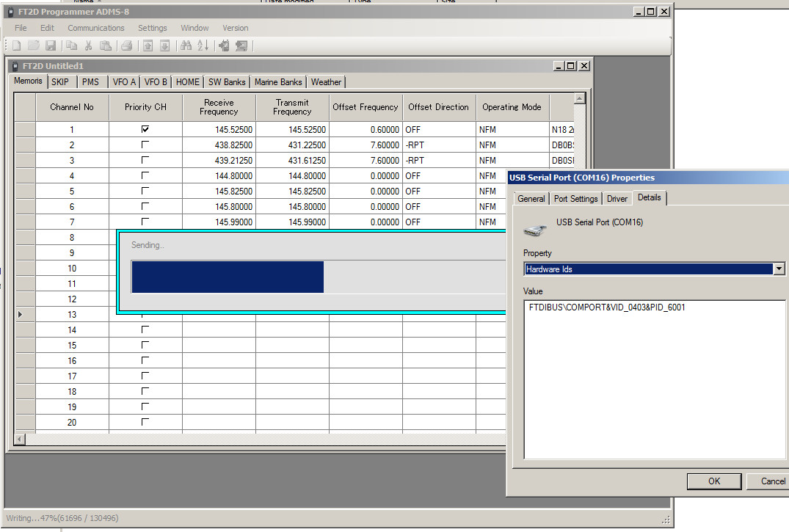Click the Move Up arrow toolbar icon

[x=148, y=45]
